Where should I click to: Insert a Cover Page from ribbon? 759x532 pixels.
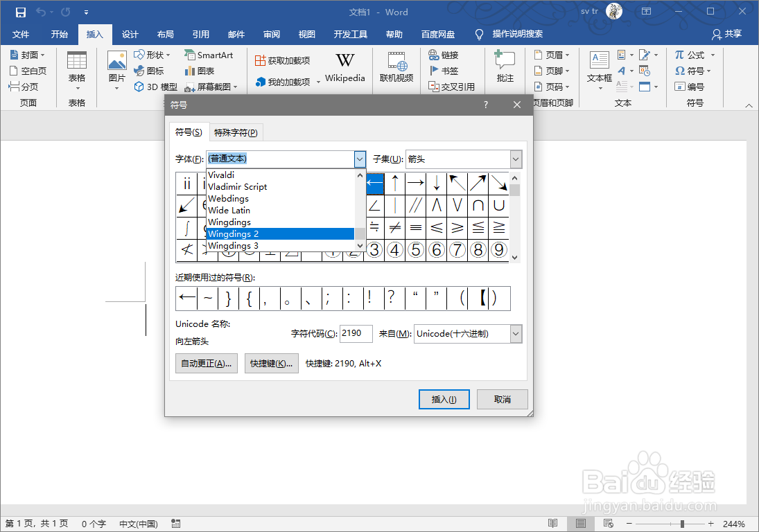tap(27, 55)
